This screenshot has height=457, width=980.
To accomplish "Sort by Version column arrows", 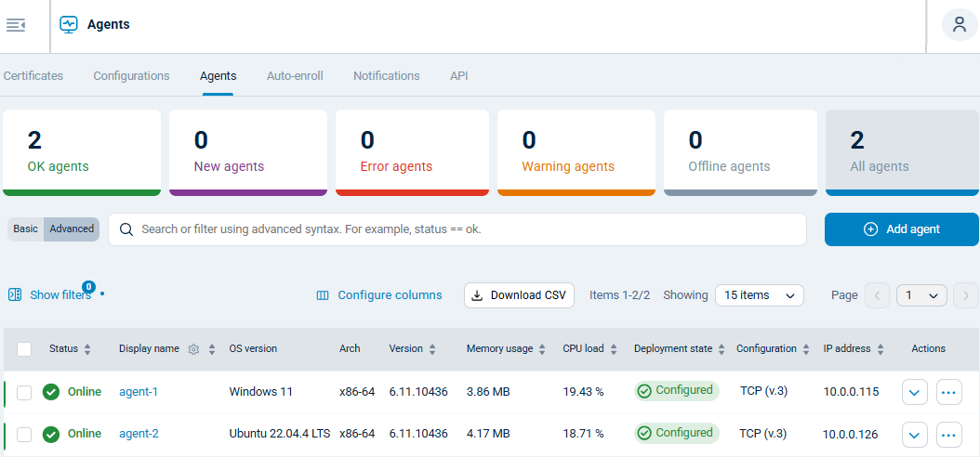I will [432, 349].
